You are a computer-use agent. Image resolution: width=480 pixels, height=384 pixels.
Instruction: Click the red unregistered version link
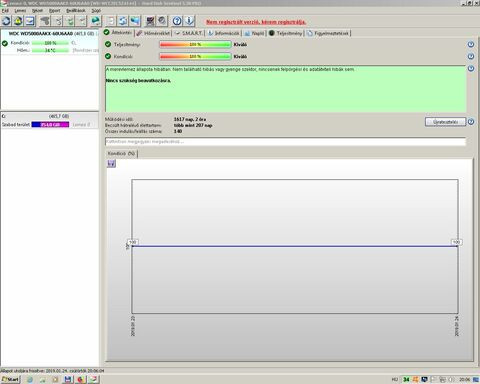(256, 22)
